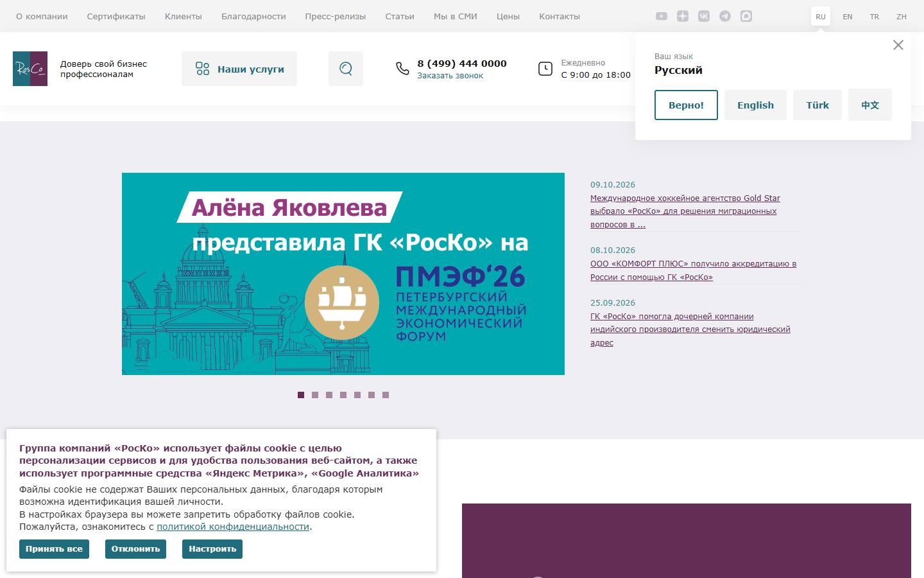Select the RU language tab
Viewport: 924px width, 578px height.
[821, 17]
